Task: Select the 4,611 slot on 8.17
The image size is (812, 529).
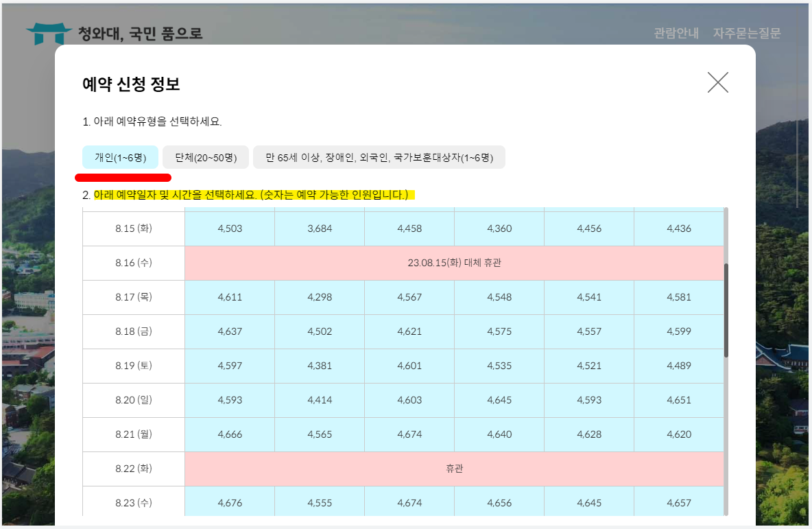Action: 229,296
